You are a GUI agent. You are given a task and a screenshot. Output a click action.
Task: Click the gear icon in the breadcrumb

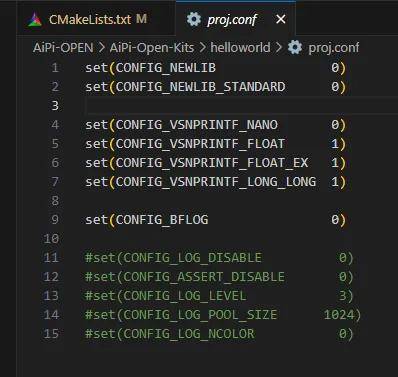click(295, 47)
